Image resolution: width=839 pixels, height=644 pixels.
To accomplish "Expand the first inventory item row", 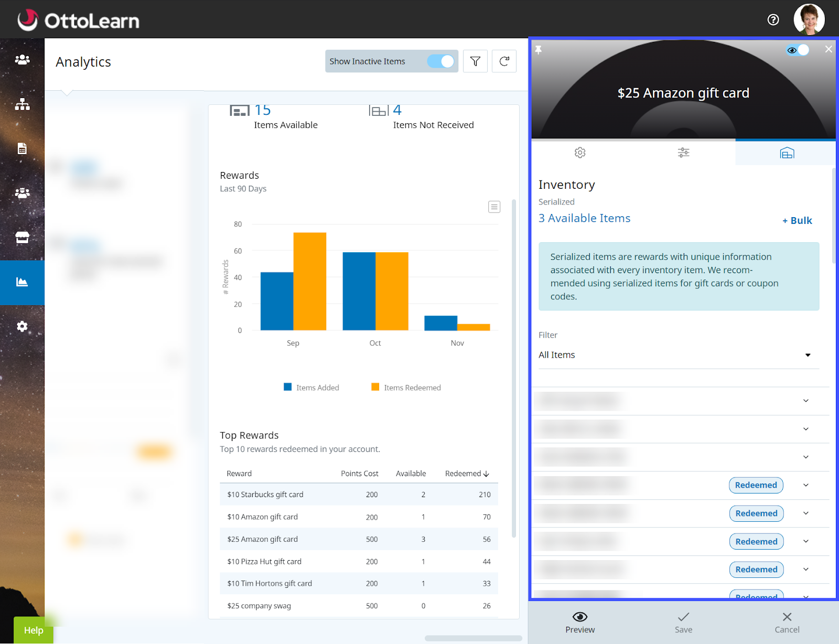I will pyautogui.click(x=805, y=401).
